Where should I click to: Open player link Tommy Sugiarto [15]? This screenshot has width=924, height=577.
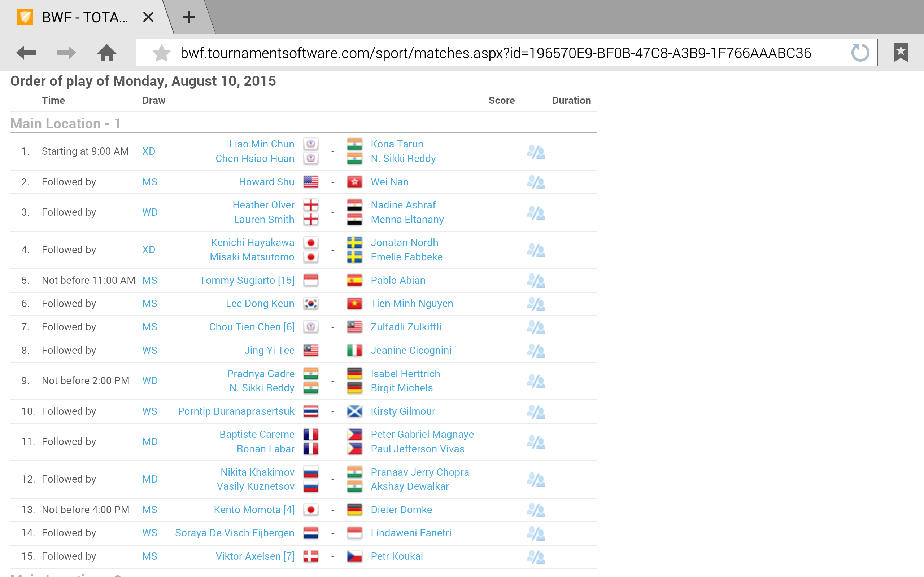coord(247,281)
